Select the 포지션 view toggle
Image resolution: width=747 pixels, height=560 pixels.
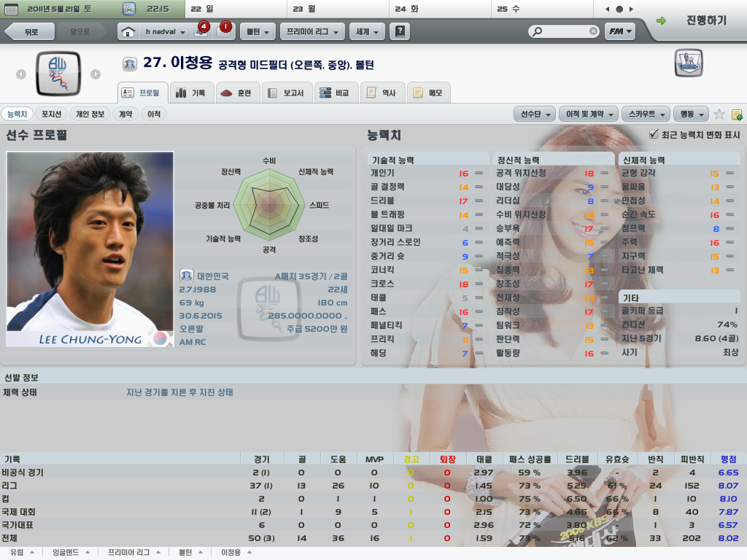(x=51, y=114)
